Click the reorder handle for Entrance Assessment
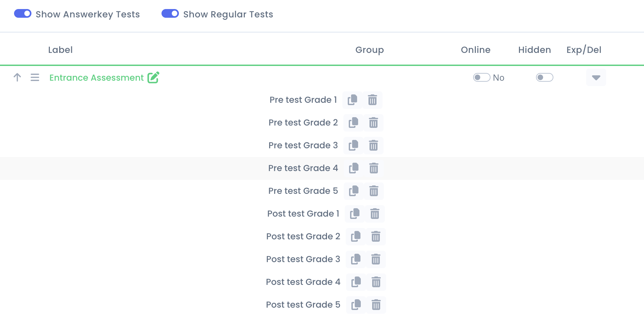Viewport: 644px width, 314px height. pos(35,77)
